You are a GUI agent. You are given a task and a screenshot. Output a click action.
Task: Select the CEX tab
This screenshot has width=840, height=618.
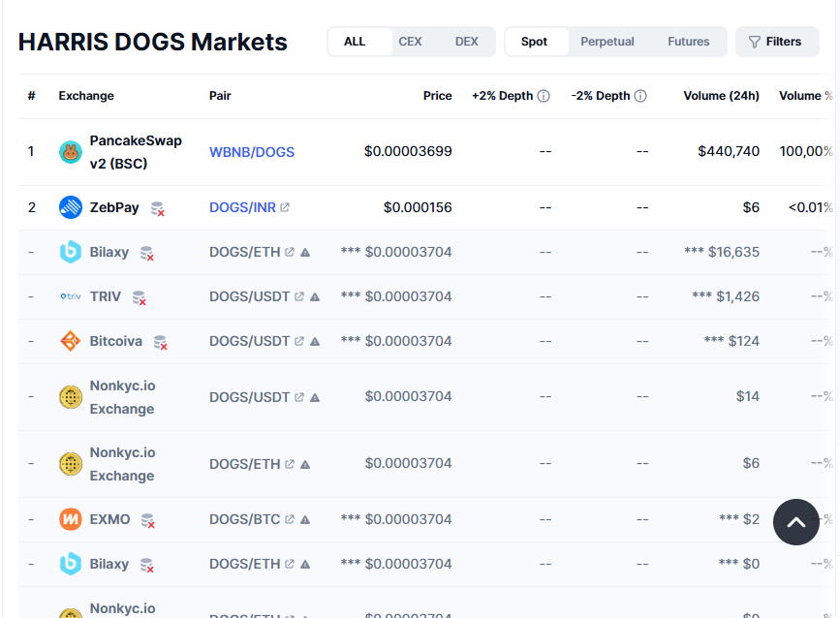click(x=410, y=42)
